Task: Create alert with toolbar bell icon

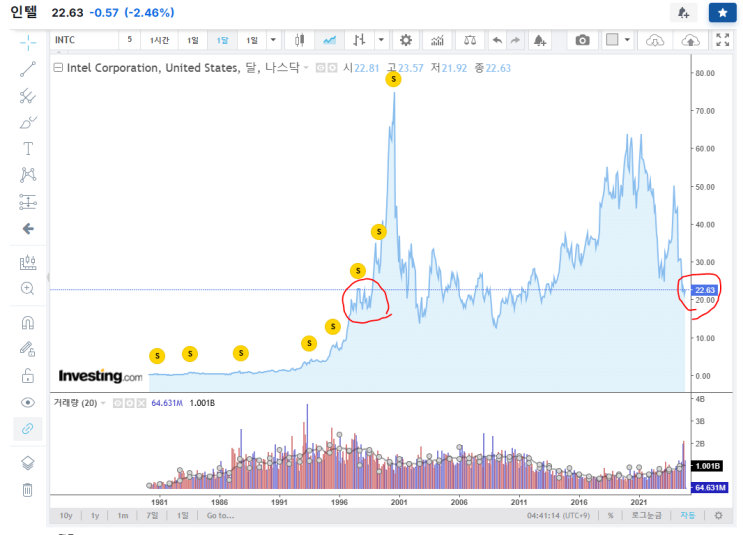Action: (x=540, y=40)
